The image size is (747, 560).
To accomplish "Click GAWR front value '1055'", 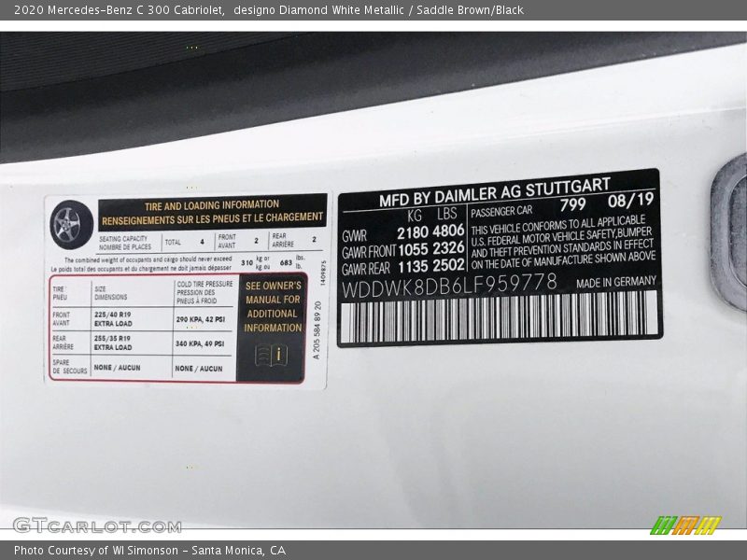I will pos(413,249).
